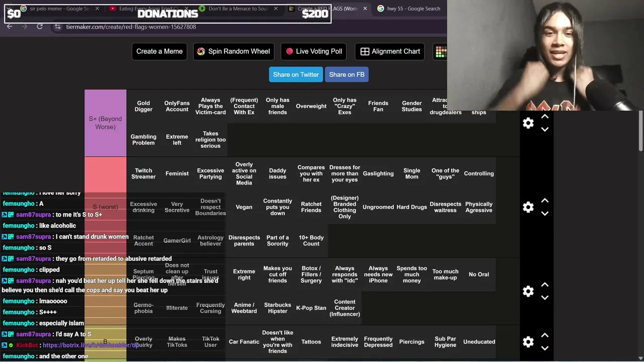The image size is (644, 362).
Task: Move the S+ (Beyond Worse) row up
Action: (x=545, y=117)
